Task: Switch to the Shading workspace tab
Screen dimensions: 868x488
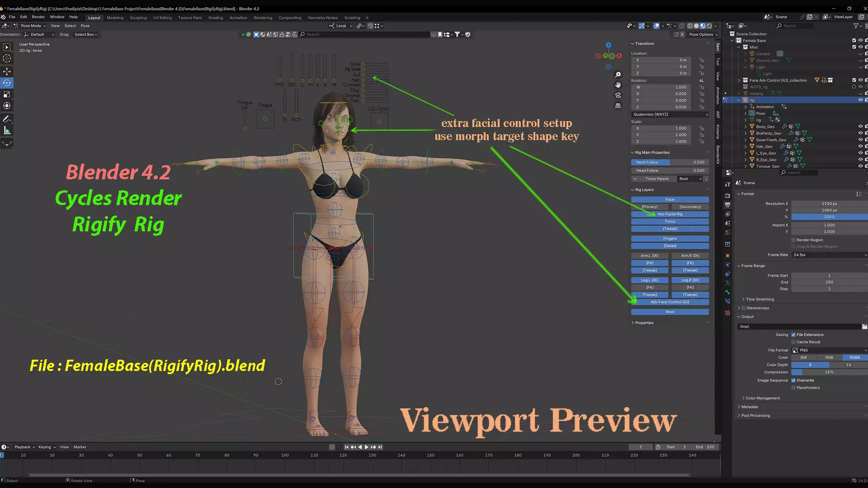Action: pos(216,18)
